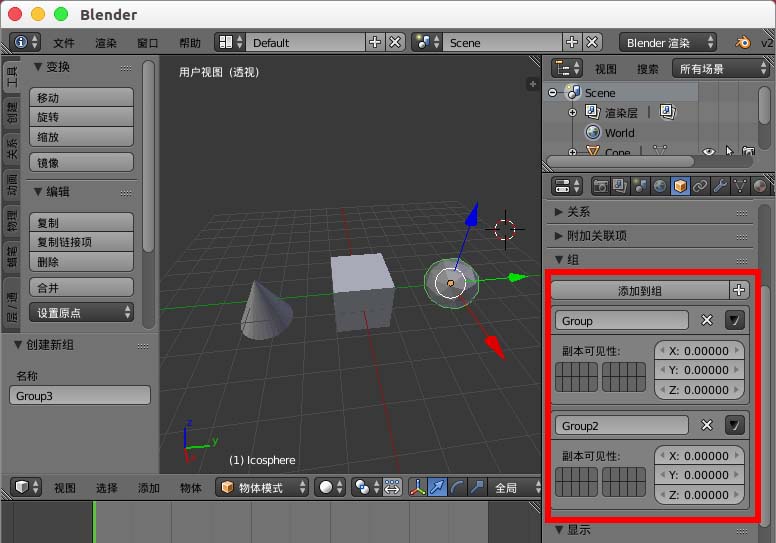Click the Rotate button
Viewport: 776px width, 543px height.
(81, 117)
